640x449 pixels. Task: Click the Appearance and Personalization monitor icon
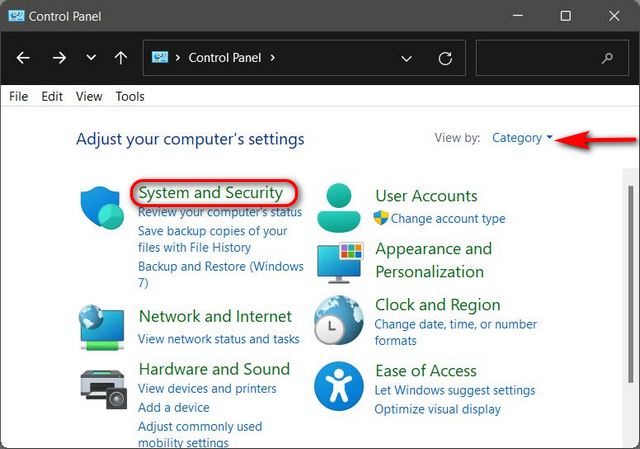(340, 261)
